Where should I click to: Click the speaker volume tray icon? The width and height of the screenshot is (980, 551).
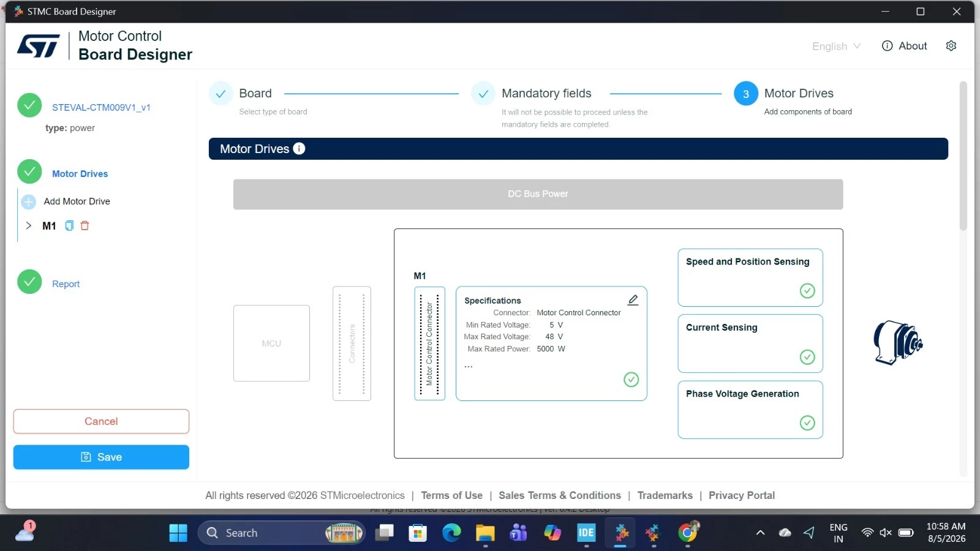[886, 533]
